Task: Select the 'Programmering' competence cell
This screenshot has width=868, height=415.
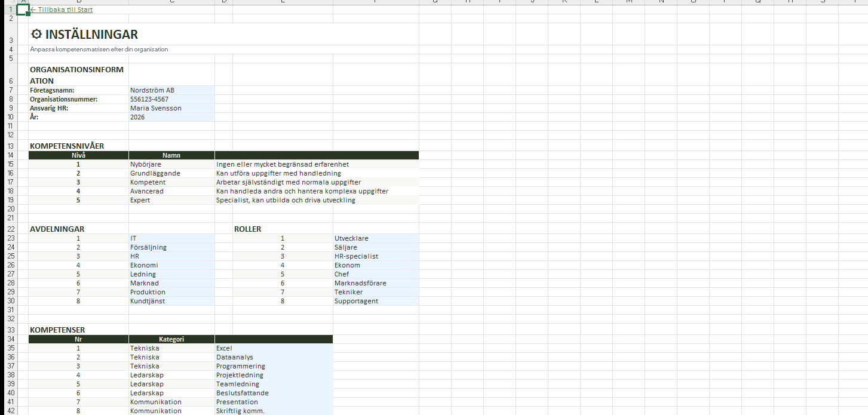Action: pos(273,366)
